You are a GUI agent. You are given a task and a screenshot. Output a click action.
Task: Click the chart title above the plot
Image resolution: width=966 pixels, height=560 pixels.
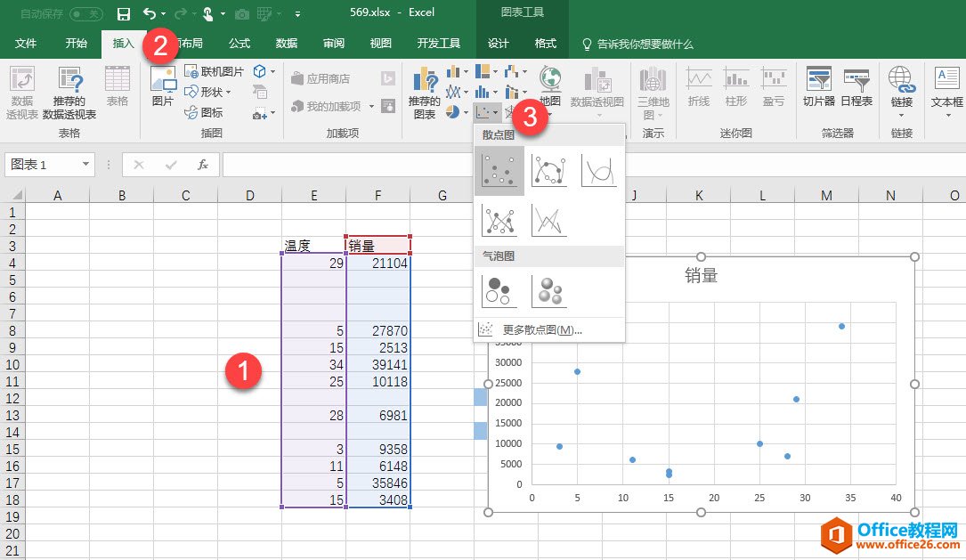coord(701,276)
